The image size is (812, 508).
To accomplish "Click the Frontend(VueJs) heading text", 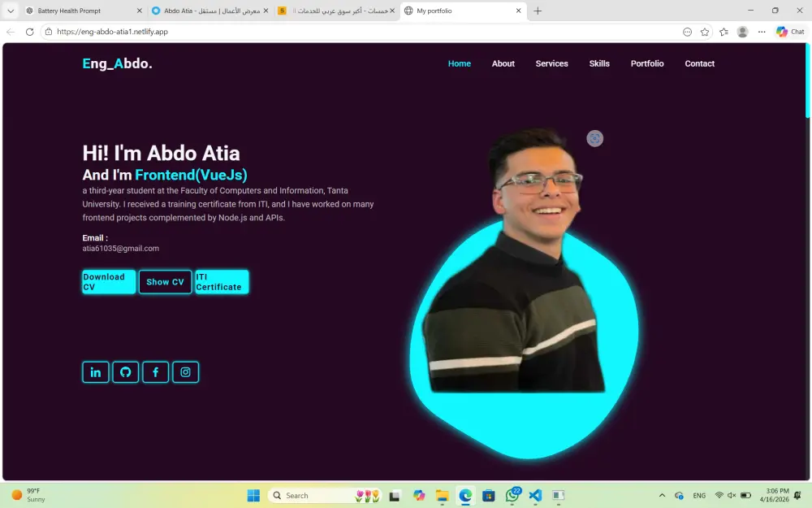I will click(x=191, y=176).
